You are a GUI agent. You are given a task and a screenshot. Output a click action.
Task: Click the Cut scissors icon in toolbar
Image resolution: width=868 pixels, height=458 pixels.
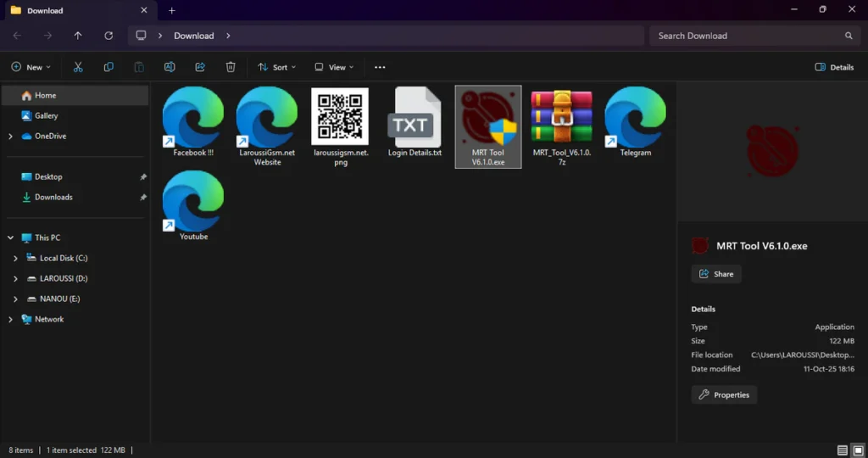point(78,67)
